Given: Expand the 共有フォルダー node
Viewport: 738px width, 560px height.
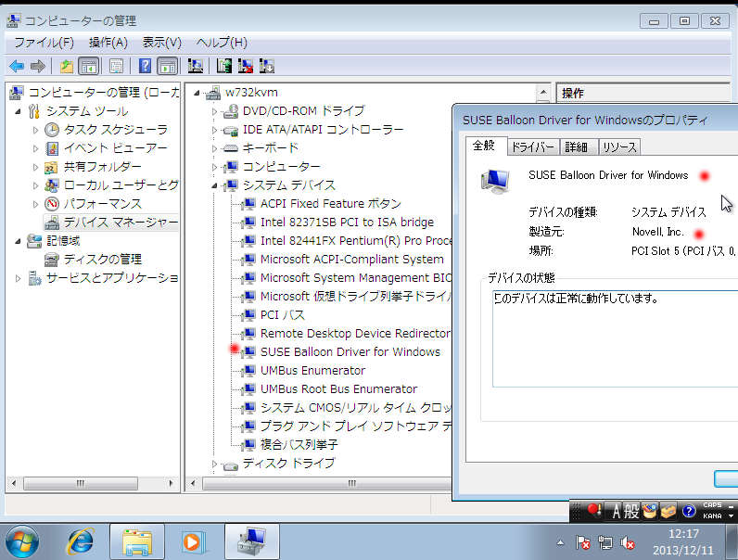Looking at the screenshot, I should (x=36, y=167).
